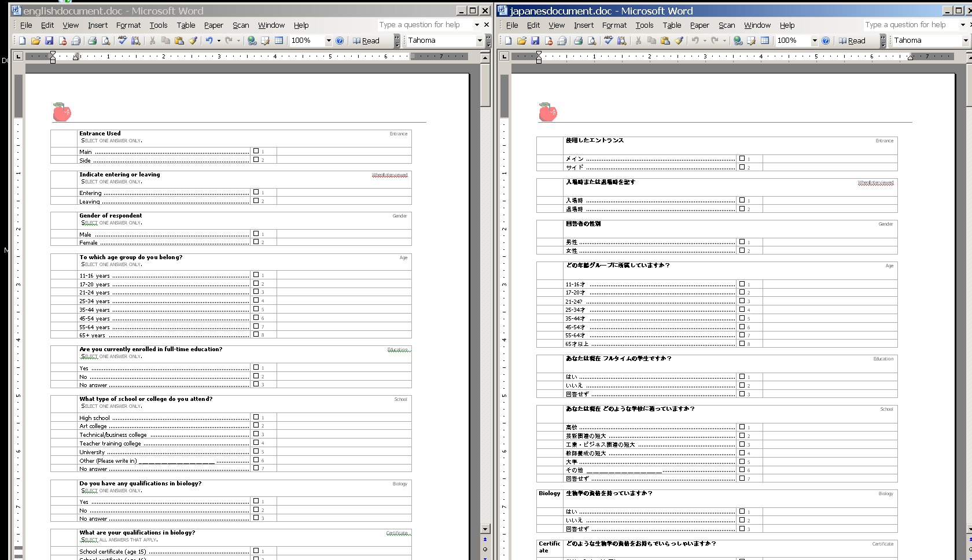The width and height of the screenshot is (972, 560).
Task: Click the Previous Page double arrow in englishdocument.doc
Action: click(x=485, y=539)
